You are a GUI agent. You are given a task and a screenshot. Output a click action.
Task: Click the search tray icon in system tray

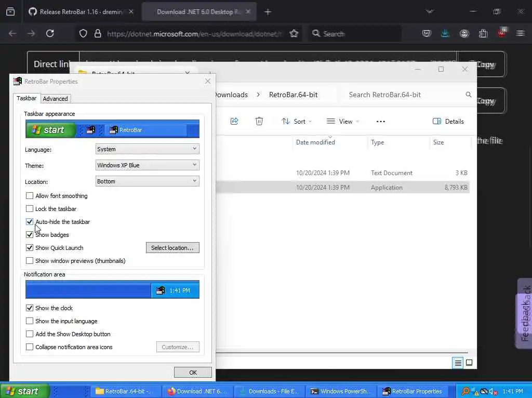coord(465,391)
